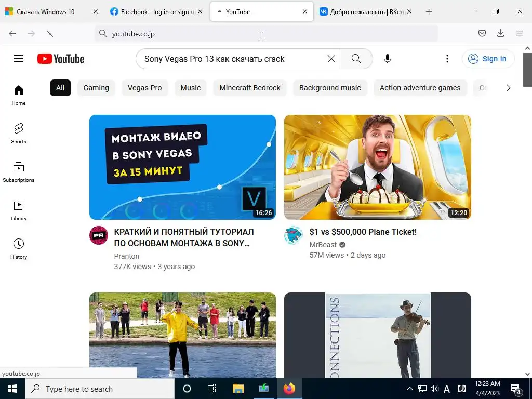Select the Vegas Pro filter chip

pos(145,88)
